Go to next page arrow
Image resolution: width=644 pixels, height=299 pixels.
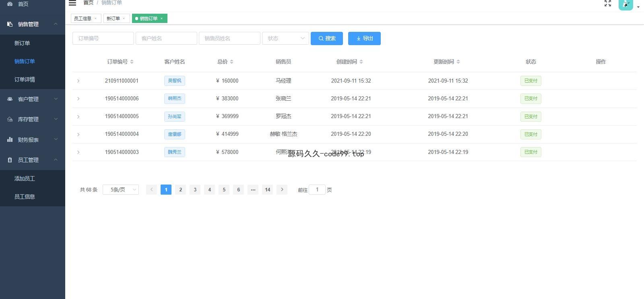(x=282, y=189)
